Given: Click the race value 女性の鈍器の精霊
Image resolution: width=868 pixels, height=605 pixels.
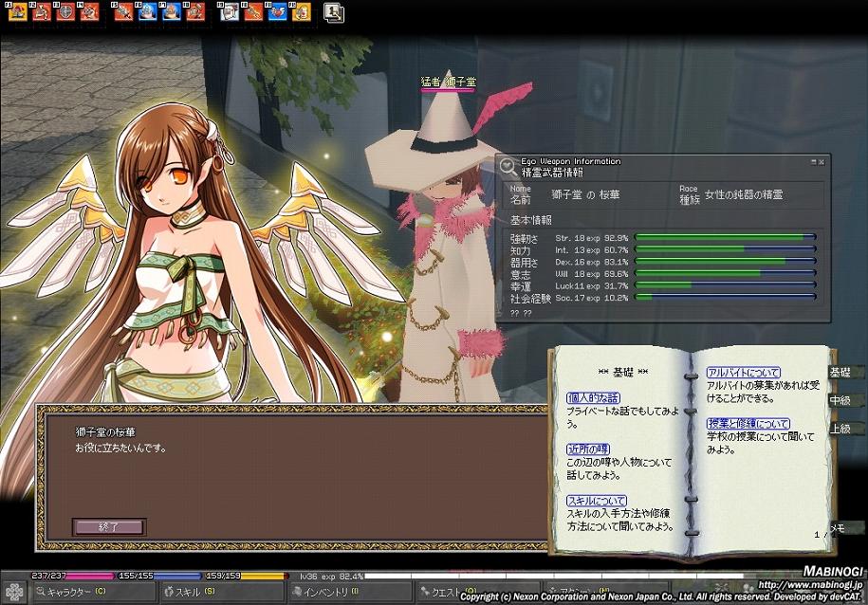Looking at the screenshot, I should click(x=744, y=194).
